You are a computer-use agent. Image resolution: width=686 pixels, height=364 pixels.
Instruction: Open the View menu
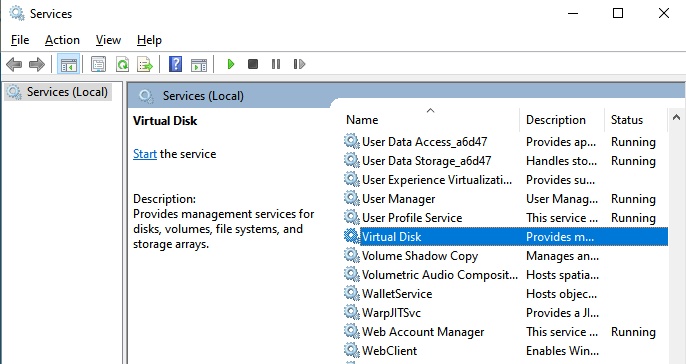(108, 40)
